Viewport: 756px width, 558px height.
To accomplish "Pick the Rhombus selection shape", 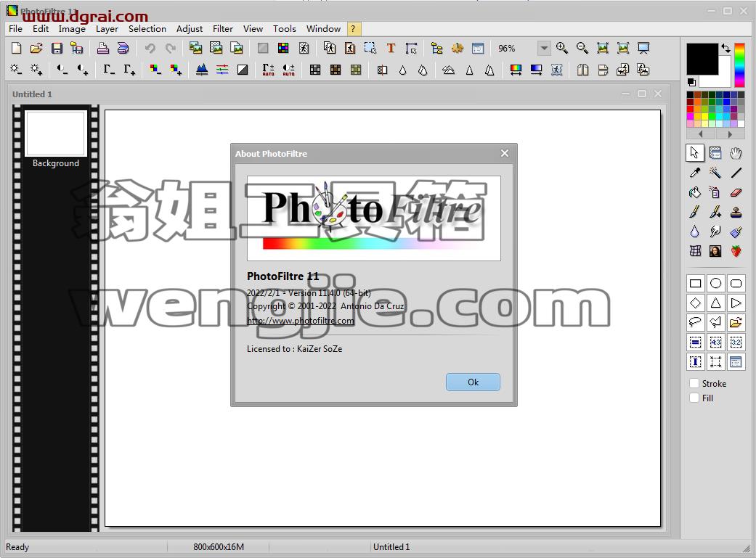I will pos(695,303).
